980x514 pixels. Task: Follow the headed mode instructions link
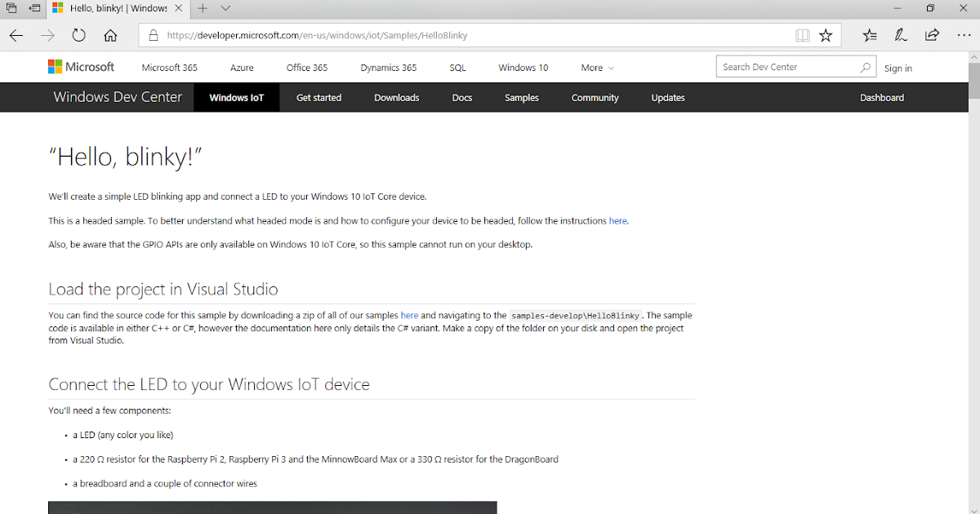click(618, 220)
